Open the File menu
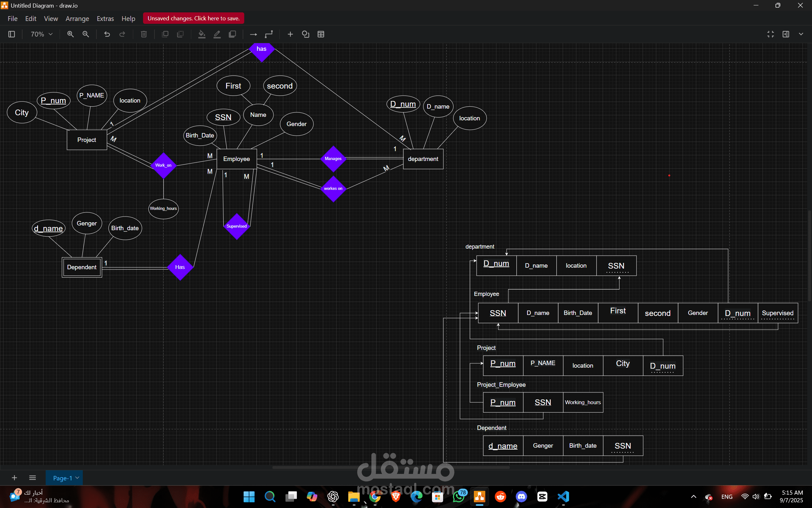 (13, 18)
